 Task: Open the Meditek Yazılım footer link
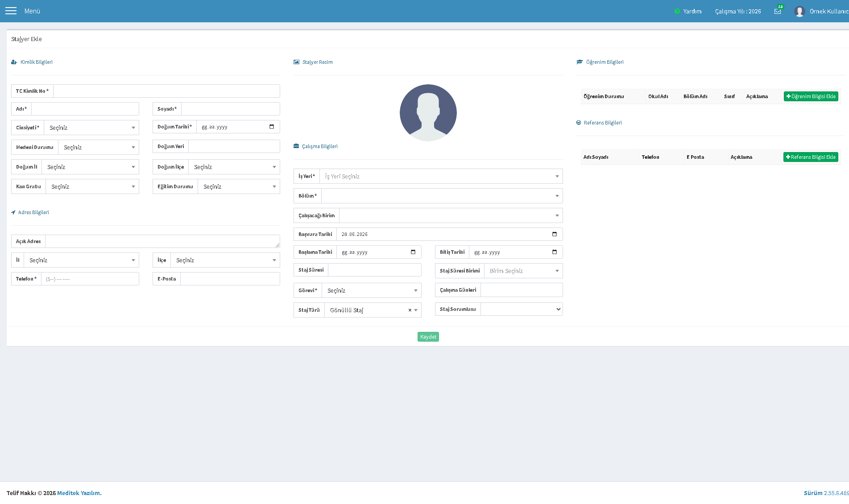coord(79,493)
